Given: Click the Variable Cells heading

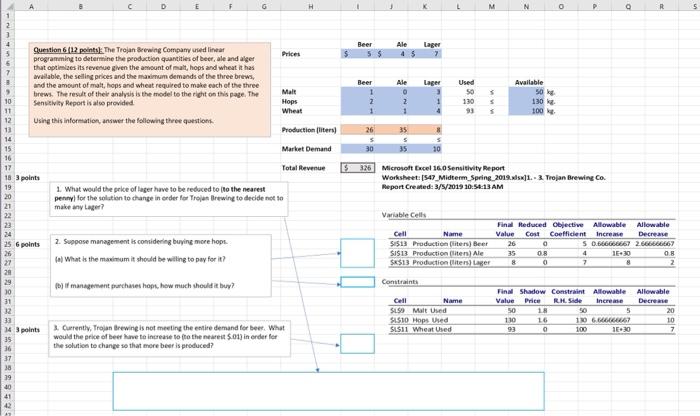Looking at the screenshot, I should point(404,215).
